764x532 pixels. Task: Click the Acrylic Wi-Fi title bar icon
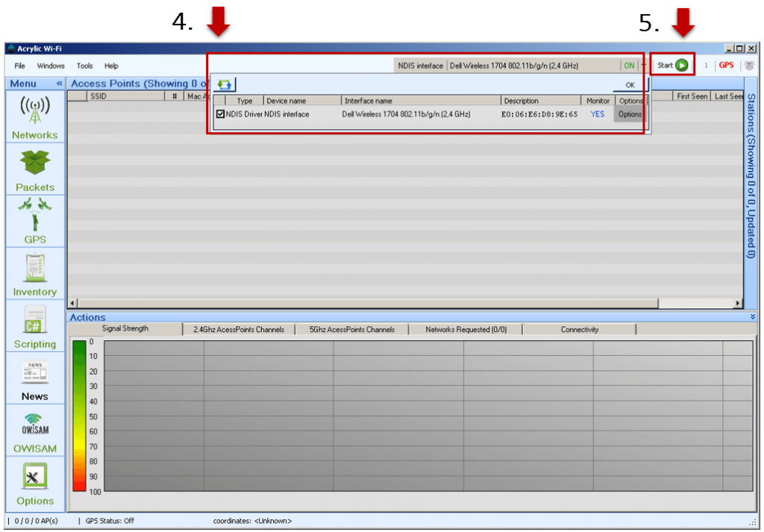[11, 48]
